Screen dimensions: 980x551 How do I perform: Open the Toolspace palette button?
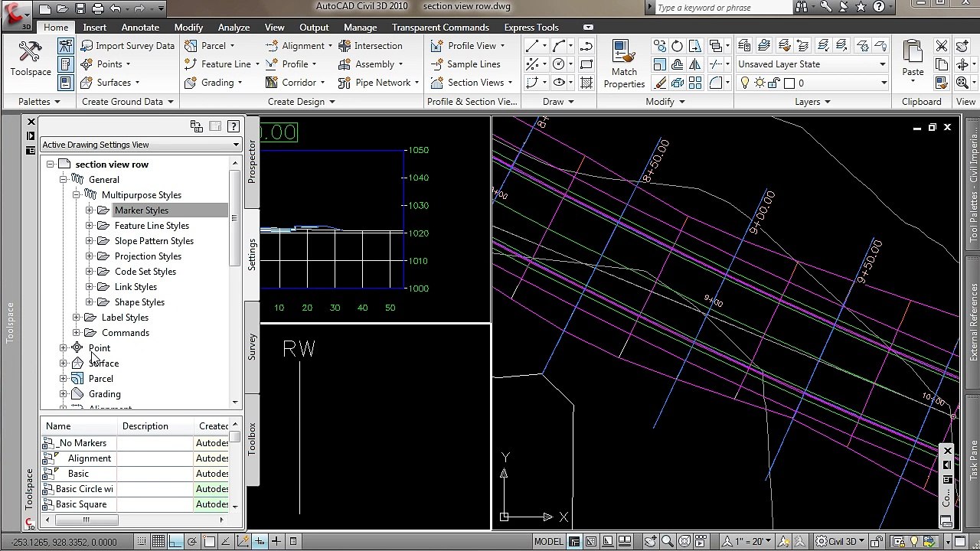tap(30, 59)
